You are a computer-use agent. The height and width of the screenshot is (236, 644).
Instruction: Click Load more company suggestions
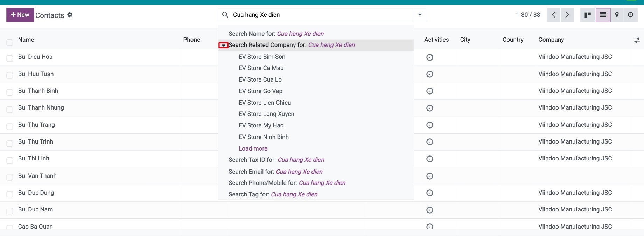tap(253, 148)
